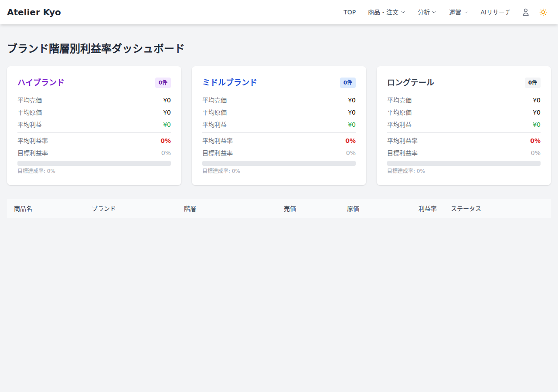This screenshot has height=392, width=558.
Task: Click 目標利益率 label in ハイブランド card
Action: 33,153
